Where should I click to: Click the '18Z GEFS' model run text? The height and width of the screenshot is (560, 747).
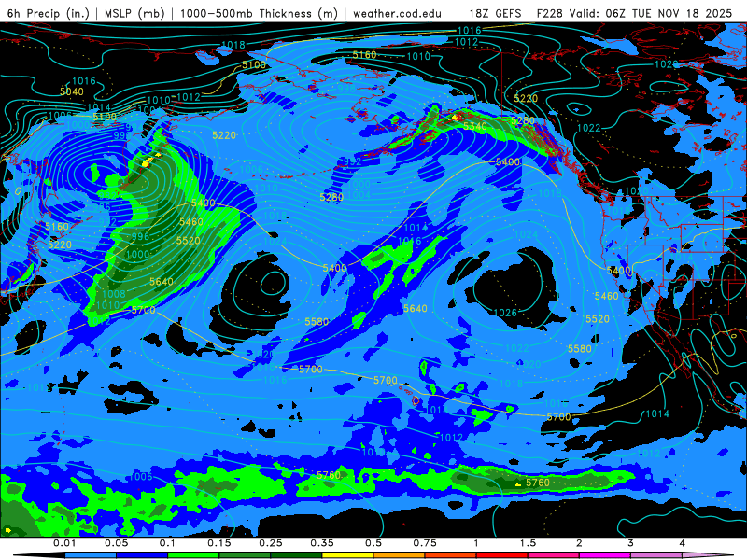click(496, 13)
